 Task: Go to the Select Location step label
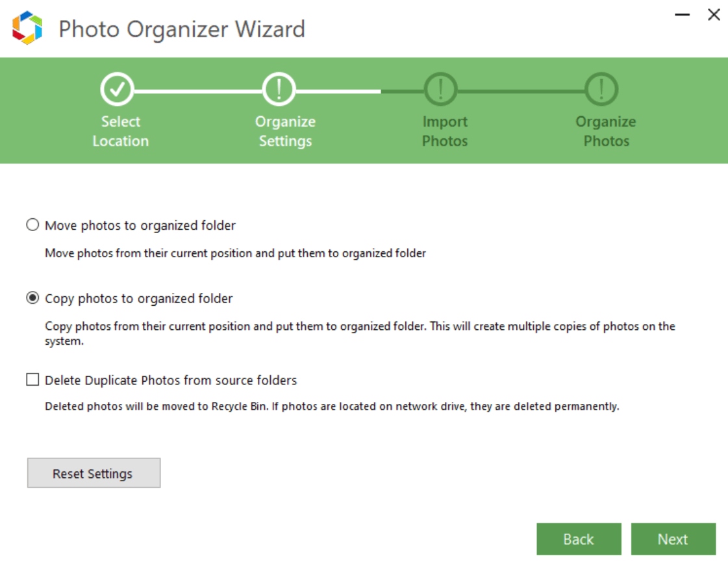pyautogui.click(x=121, y=131)
